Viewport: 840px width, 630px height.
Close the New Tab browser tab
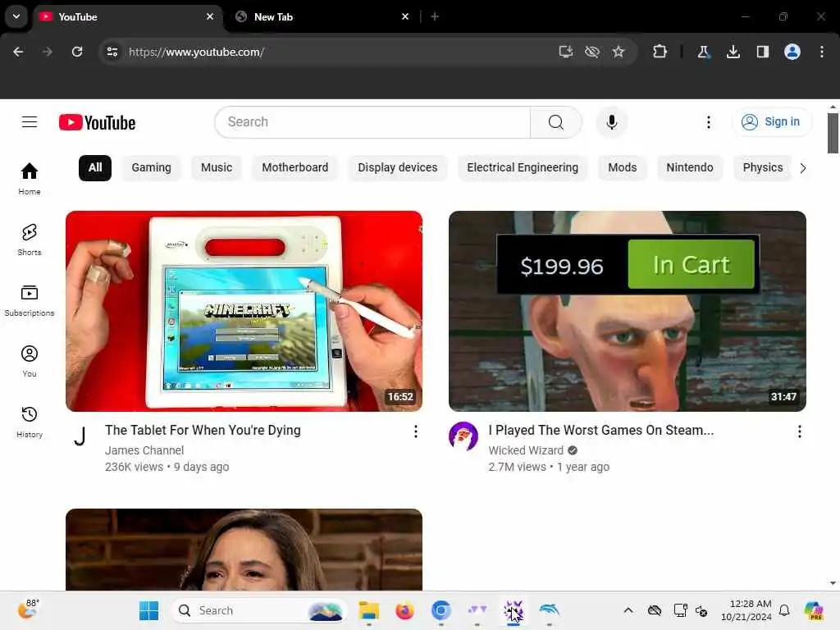[x=405, y=16]
